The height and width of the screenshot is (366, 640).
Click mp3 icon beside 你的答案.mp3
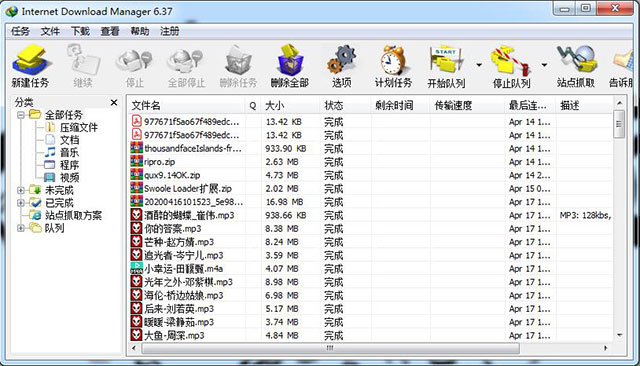[x=136, y=228]
